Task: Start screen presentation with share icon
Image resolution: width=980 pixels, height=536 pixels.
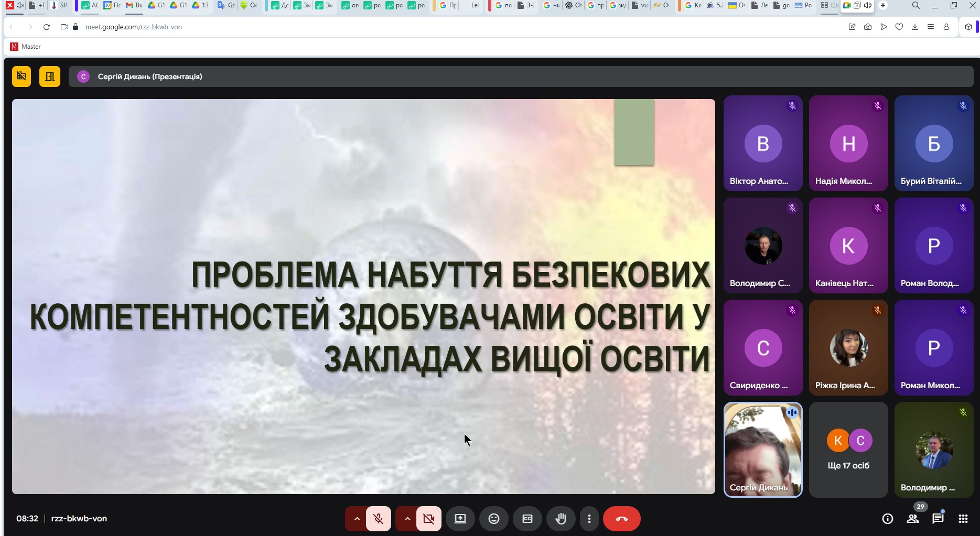Action: point(460,519)
